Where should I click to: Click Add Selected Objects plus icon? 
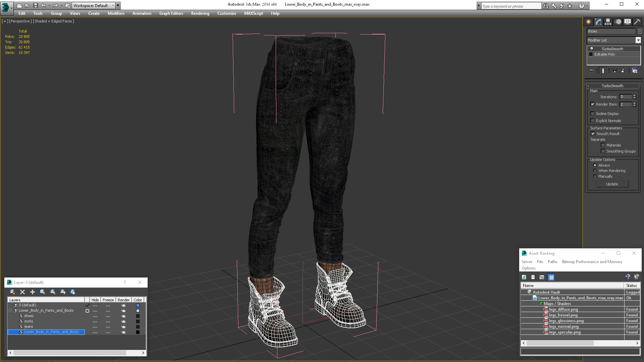click(x=33, y=292)
